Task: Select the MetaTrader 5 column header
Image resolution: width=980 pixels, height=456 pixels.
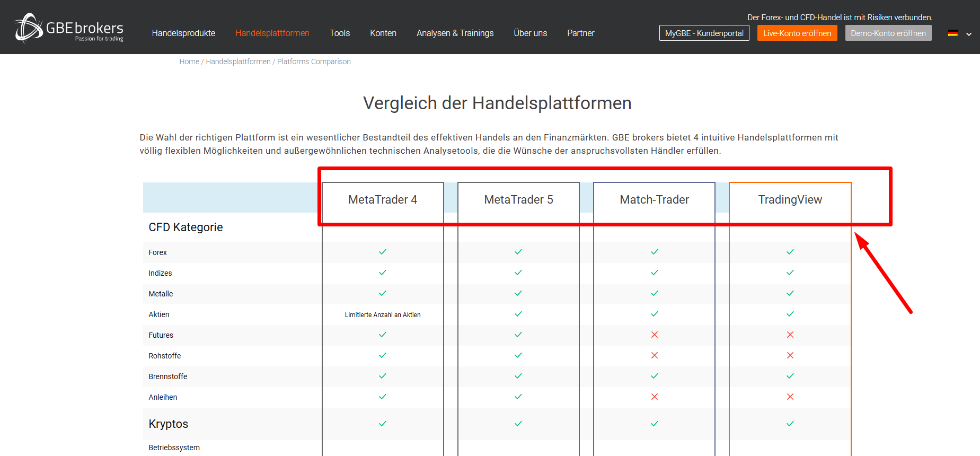Action: 518,200
